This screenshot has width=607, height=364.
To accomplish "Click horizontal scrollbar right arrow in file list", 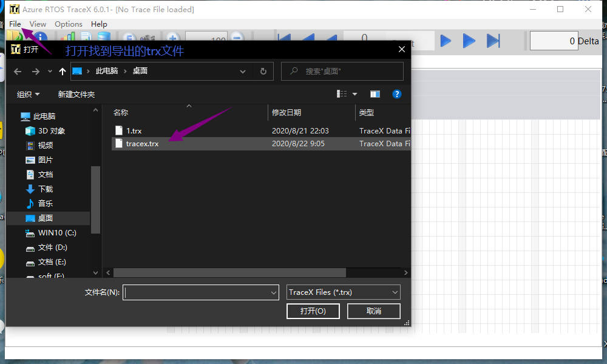I will (405, 273).
